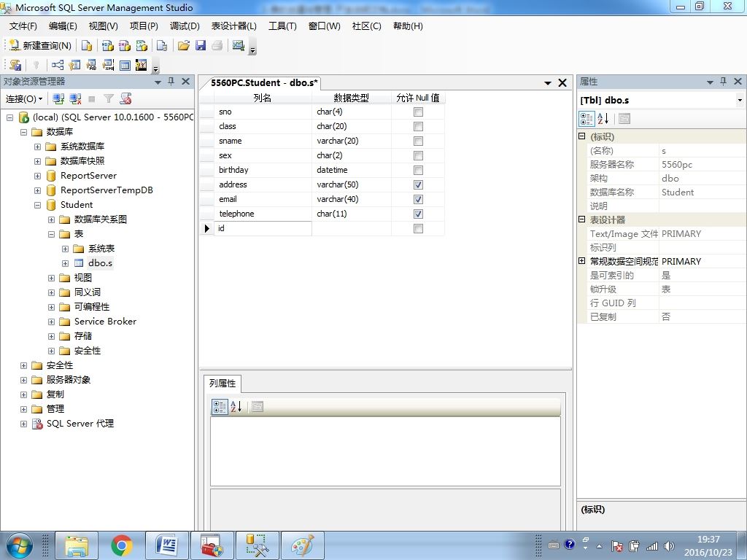Click the Analysis Services XMLA Query icon
The height and width of the screenshot is (560, 747).
[142, 45]
